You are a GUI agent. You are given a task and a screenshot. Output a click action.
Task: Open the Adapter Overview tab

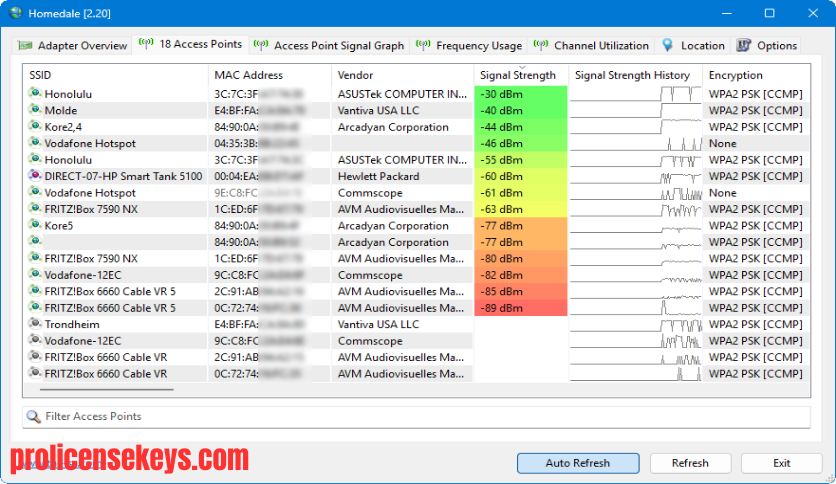coord(72,45)
